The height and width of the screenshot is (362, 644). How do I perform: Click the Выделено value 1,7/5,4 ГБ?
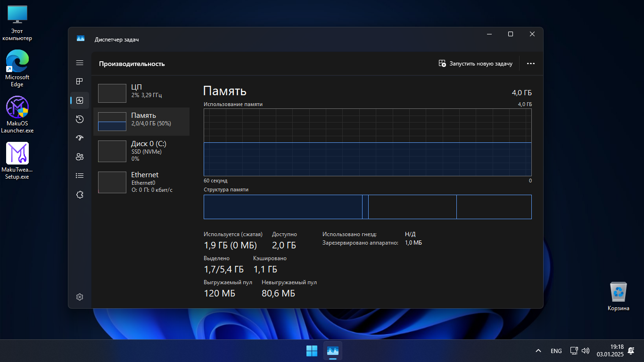tap(224, 269)
